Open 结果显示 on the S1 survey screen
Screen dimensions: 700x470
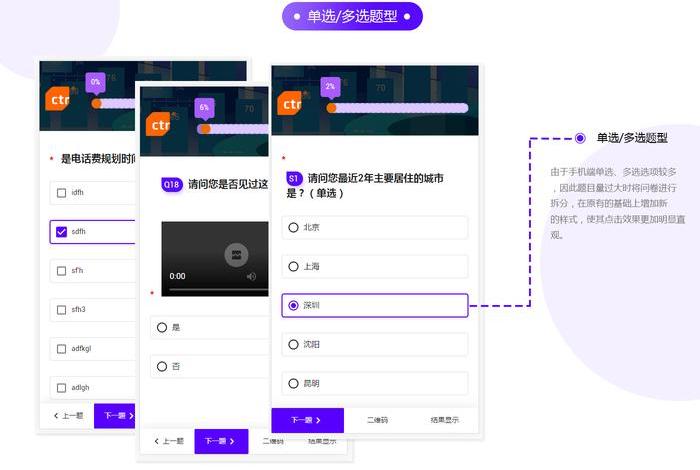coord(445,420)
